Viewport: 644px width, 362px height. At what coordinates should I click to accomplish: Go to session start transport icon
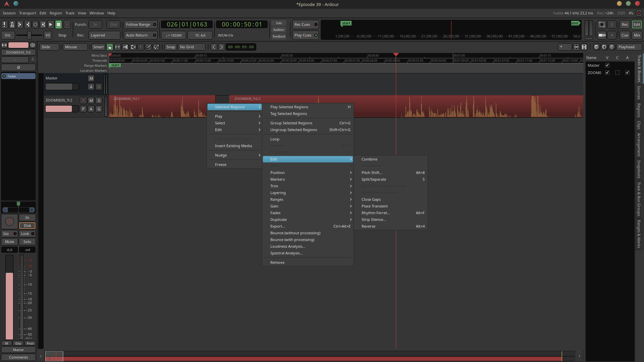coord(20,24)
